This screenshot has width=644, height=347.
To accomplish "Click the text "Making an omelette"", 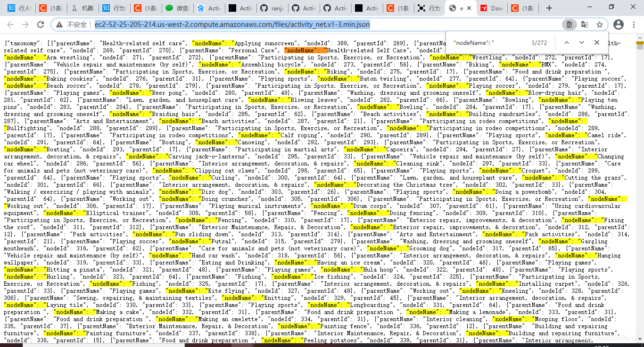I will (x=229, y=319).
